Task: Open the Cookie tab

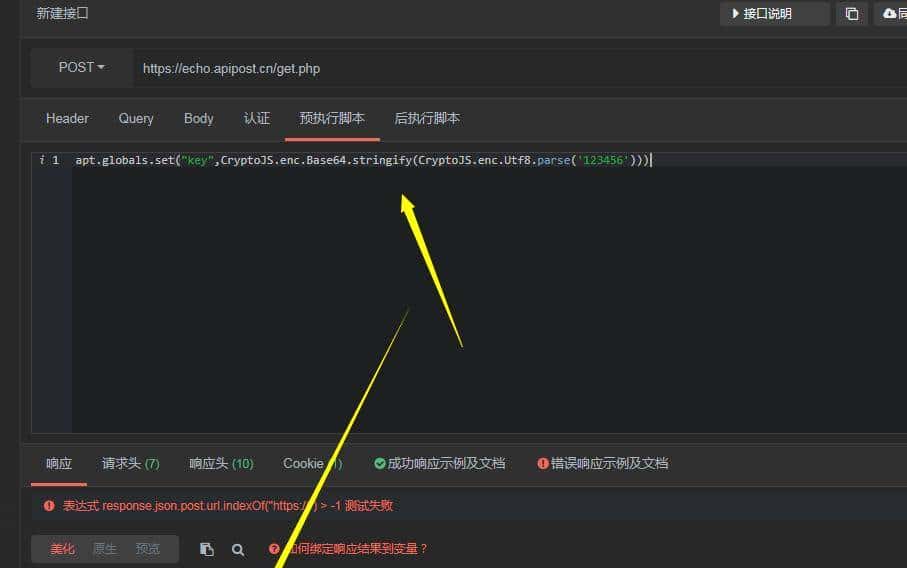Action: pyautogui.click(x=312, y=463)
